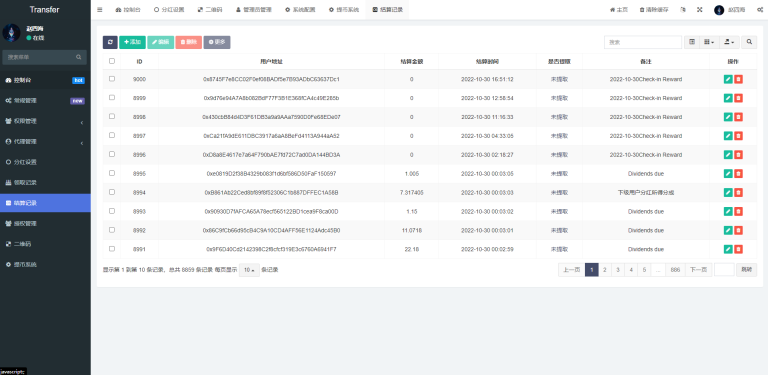768x375 pixels.
Task: Tick the checkbox for row ID 8995
Action: tap(112, 173)
